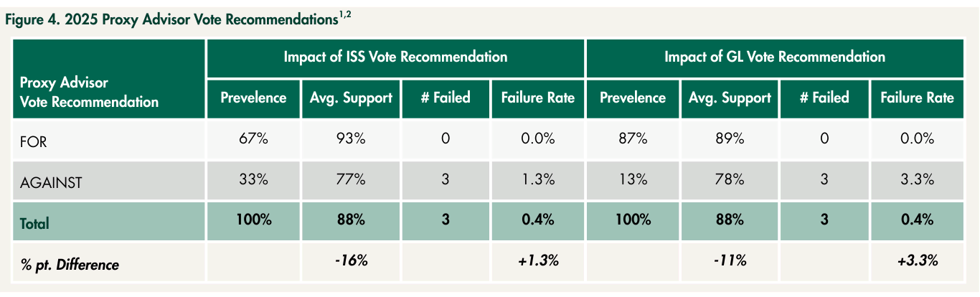980x297 pixels.
Task: Select the AGAINST row label
Action: coord(51,182)
